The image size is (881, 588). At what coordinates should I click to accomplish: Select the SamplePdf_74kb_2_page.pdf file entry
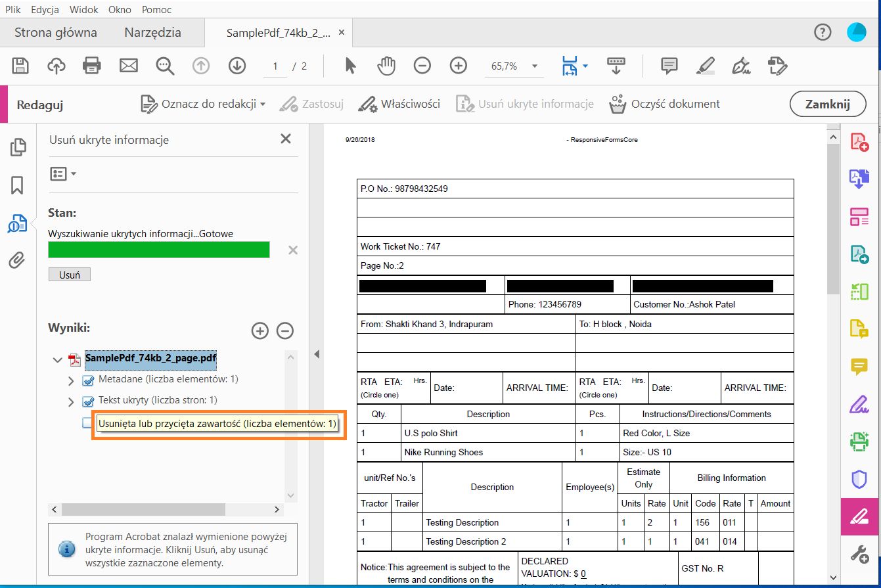[150, 359]
